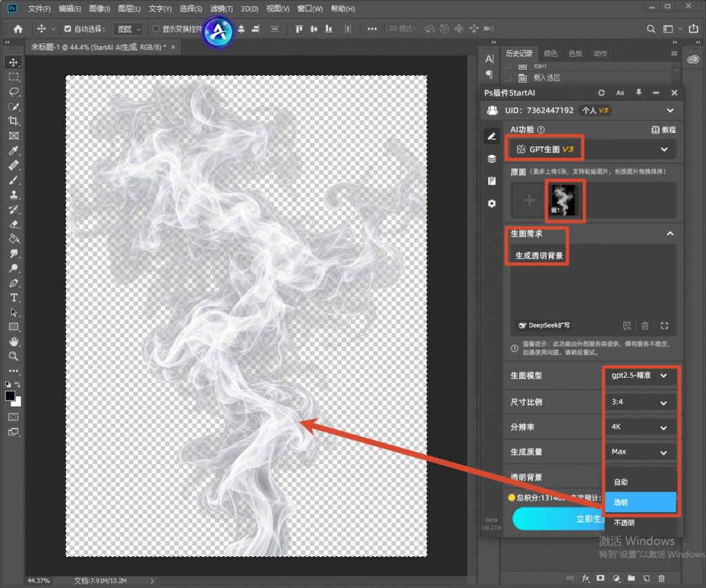Choose 透明 from the background options

pos(641,503)
